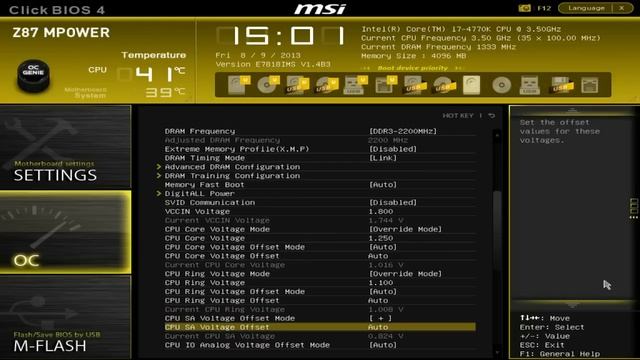Click the Adjusted DRAM Frequency row
The height and width of the screenshot is (360, 640).
click(320, 140)
